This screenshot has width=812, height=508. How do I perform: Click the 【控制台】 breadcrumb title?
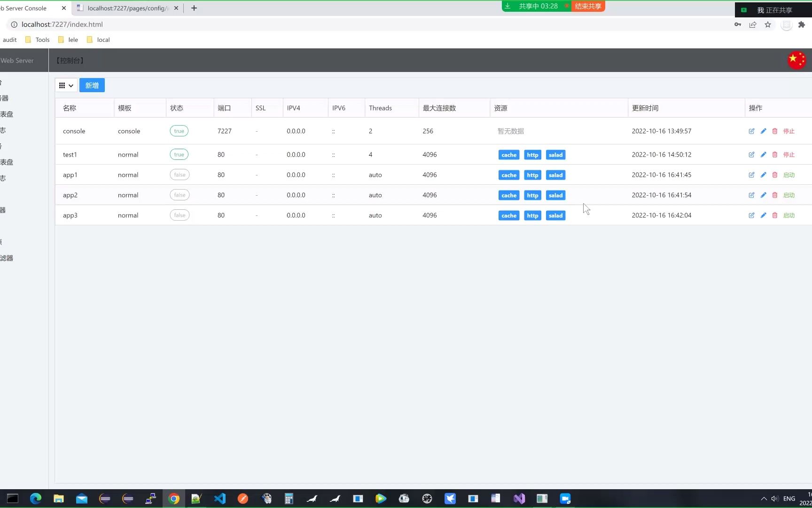click(x=70, y=61)
